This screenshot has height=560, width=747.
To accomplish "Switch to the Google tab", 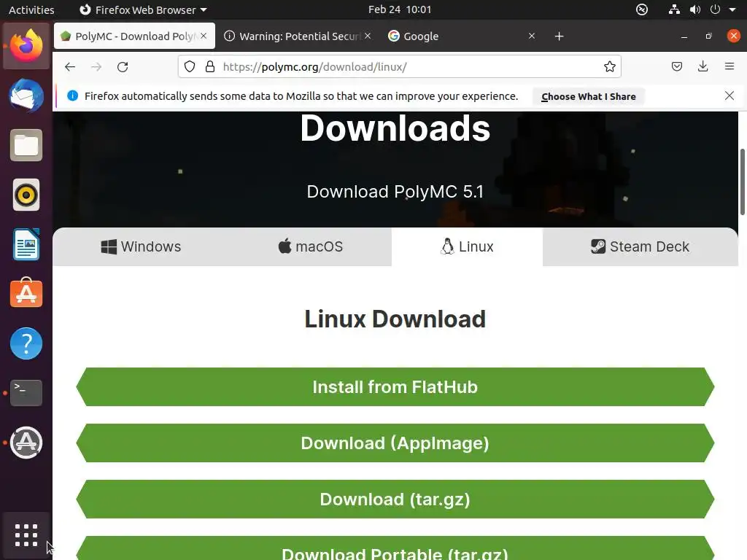I will (x=462, y=36).
